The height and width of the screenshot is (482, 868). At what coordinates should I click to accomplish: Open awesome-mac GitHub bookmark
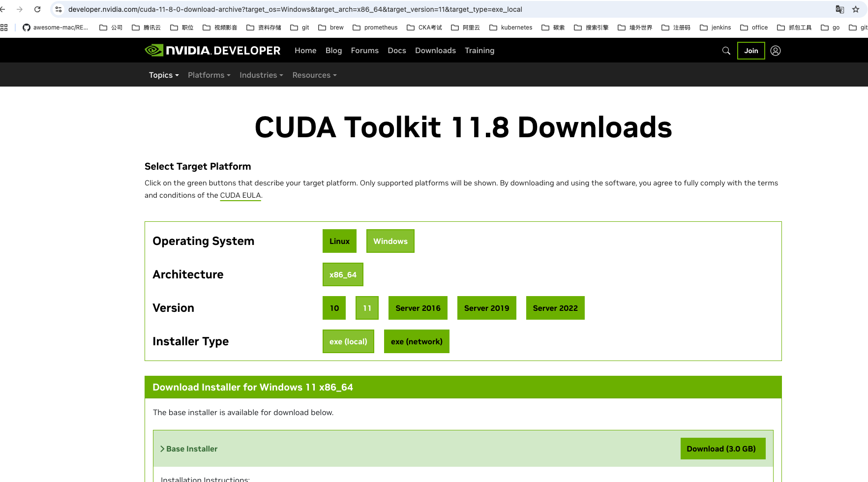(x=55, y=28)
